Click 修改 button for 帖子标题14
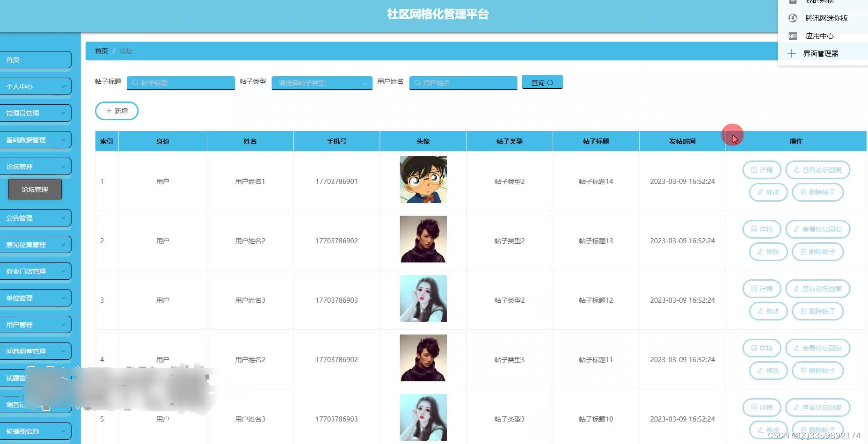This screenshot has width=868, height=444. point(768,192)
